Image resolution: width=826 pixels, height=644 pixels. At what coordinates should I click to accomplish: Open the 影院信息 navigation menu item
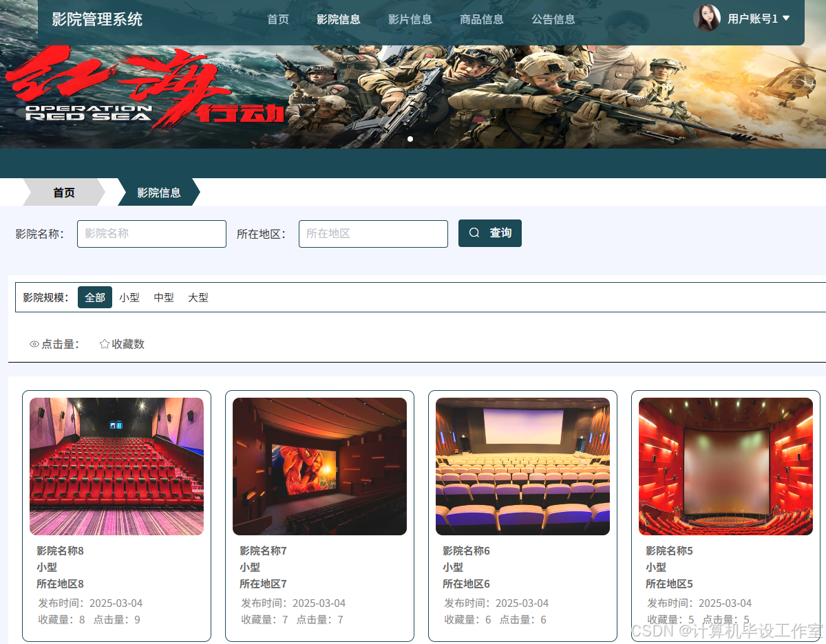pyautogui.click(x=339, y=19)
